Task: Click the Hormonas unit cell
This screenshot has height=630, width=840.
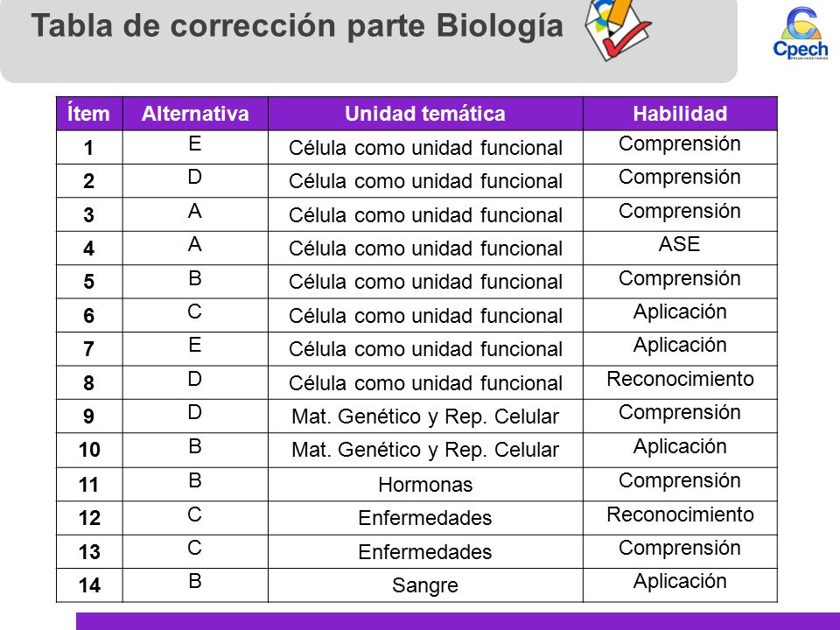Action: click(425, 484)
